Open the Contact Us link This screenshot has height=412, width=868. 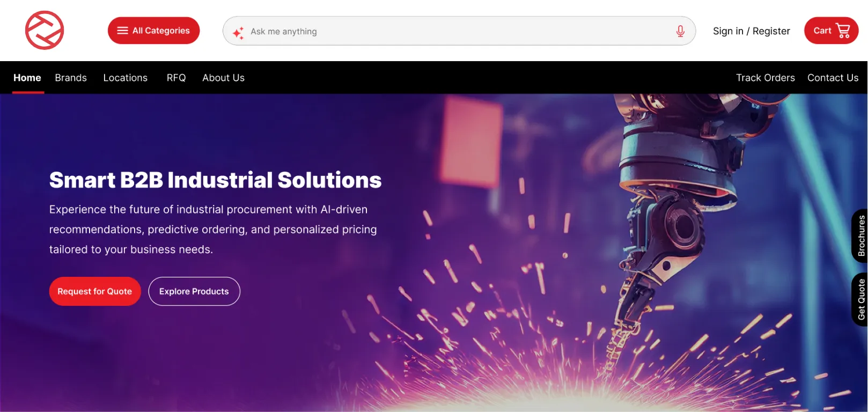833,78
